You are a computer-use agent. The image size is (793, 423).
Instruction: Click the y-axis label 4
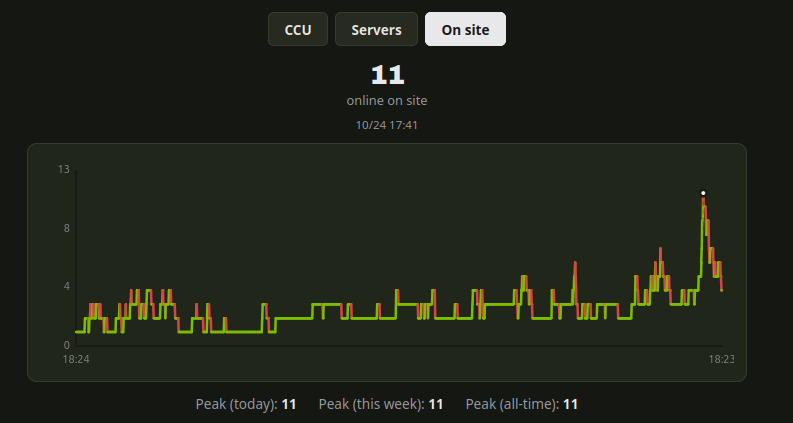point(66,286)
